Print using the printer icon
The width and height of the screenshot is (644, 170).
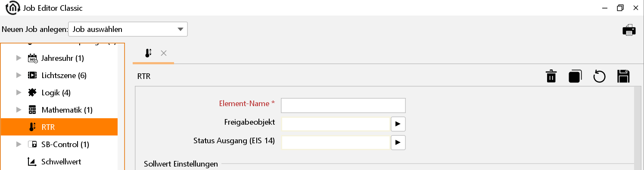tap(629, 30)
